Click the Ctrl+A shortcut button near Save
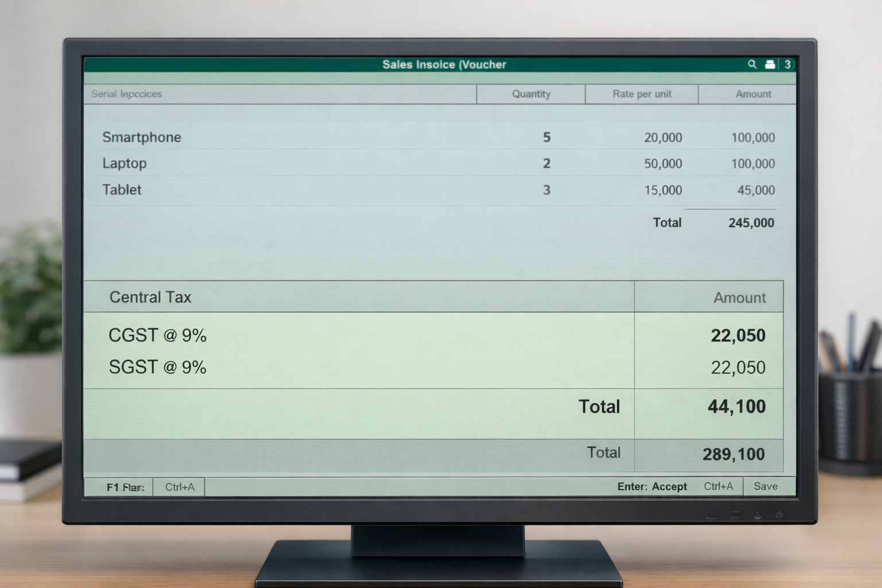Image resolution: width=882 pixels, height=588 pixels. click(719, 486)
